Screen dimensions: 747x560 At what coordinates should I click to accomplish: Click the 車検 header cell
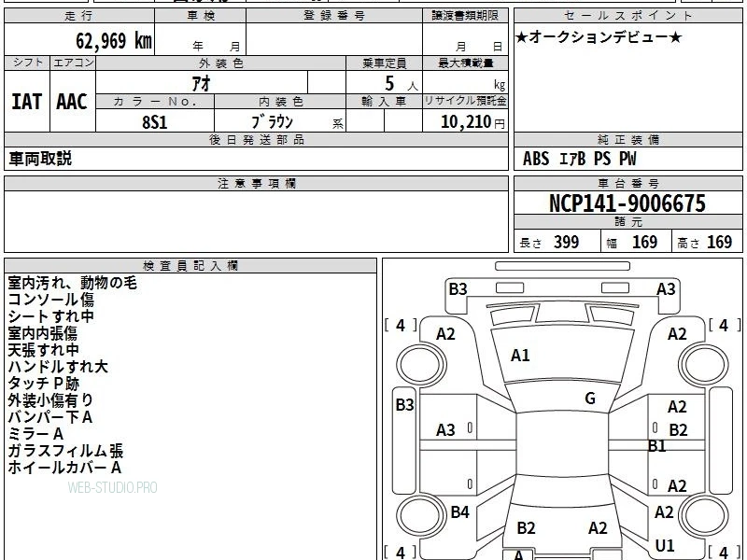(201, 16)
